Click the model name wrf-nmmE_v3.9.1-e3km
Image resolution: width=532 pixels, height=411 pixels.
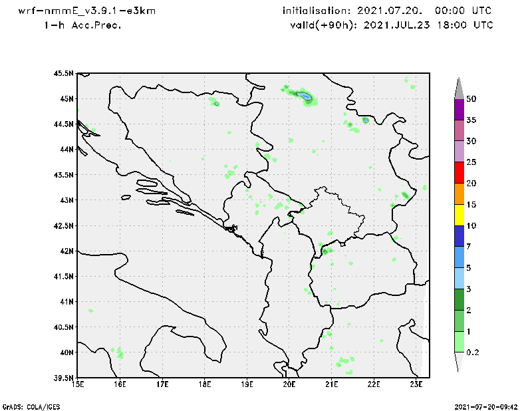(87, 11)
